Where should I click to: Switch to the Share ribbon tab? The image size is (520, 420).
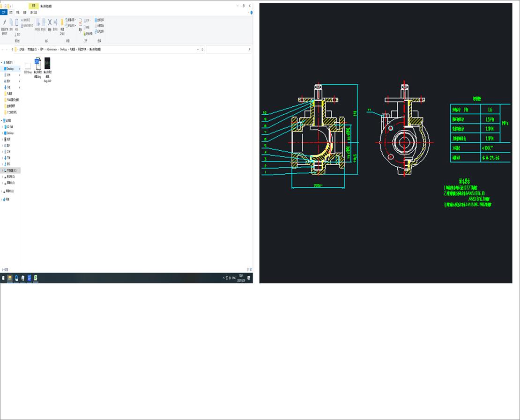pyautogui.click(x=18, y=12)
